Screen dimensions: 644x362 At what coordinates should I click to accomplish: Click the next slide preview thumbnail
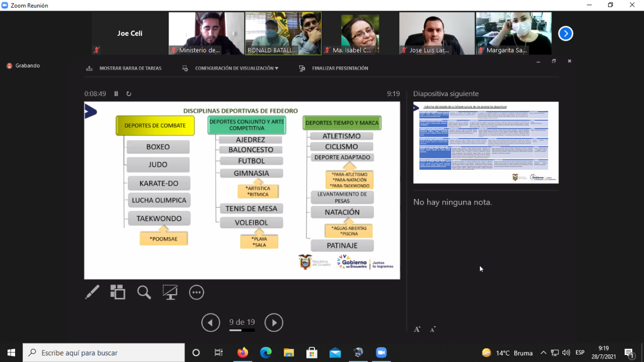click(486, 142)
